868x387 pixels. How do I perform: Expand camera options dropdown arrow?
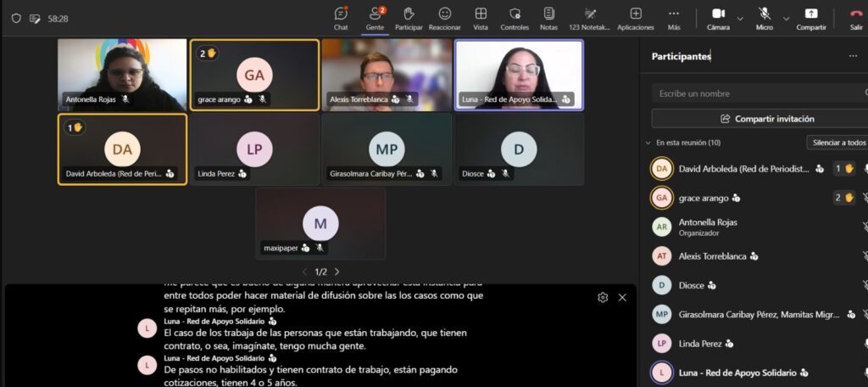[x=740, y=19]
